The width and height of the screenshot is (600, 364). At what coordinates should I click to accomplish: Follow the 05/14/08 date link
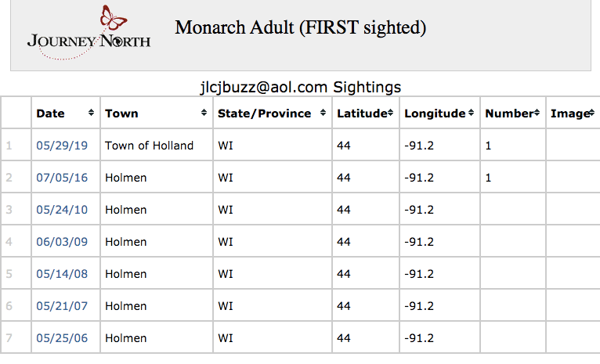[x=62, y=274]
